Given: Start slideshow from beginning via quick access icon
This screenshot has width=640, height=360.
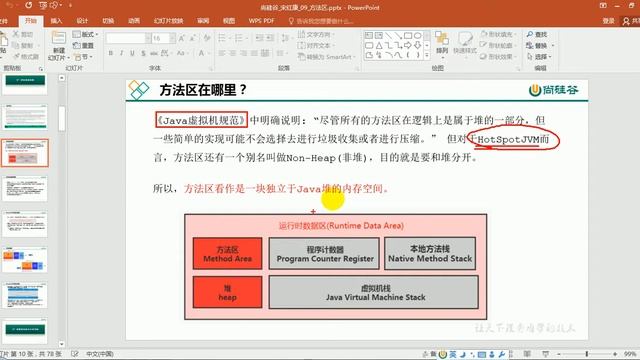Looking at the screenshot, I should pos(42,6).
